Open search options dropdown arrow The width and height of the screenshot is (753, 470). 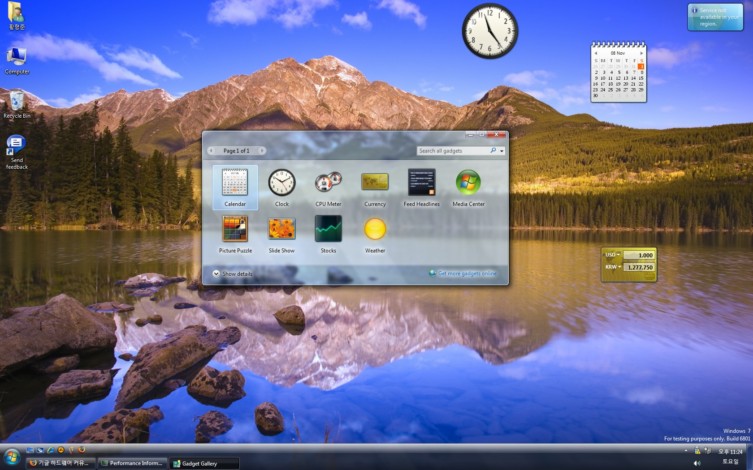pyautogui.click(x=502, y=151)
